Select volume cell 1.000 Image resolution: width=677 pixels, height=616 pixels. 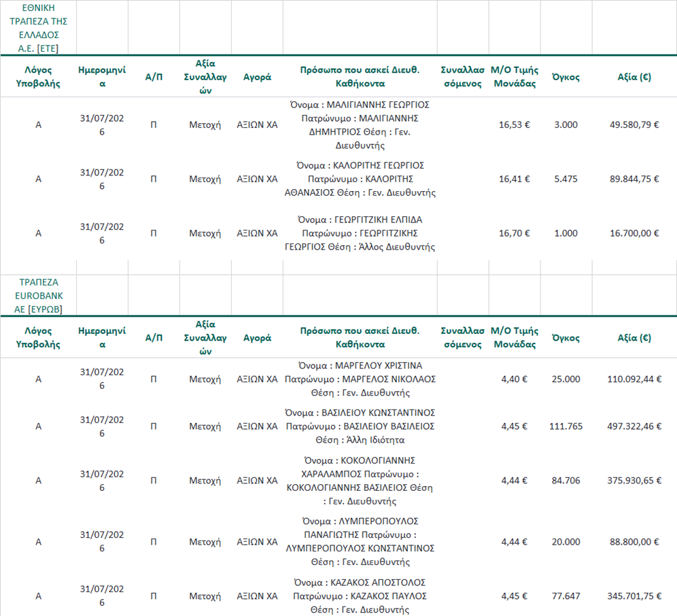coord(566,233)
